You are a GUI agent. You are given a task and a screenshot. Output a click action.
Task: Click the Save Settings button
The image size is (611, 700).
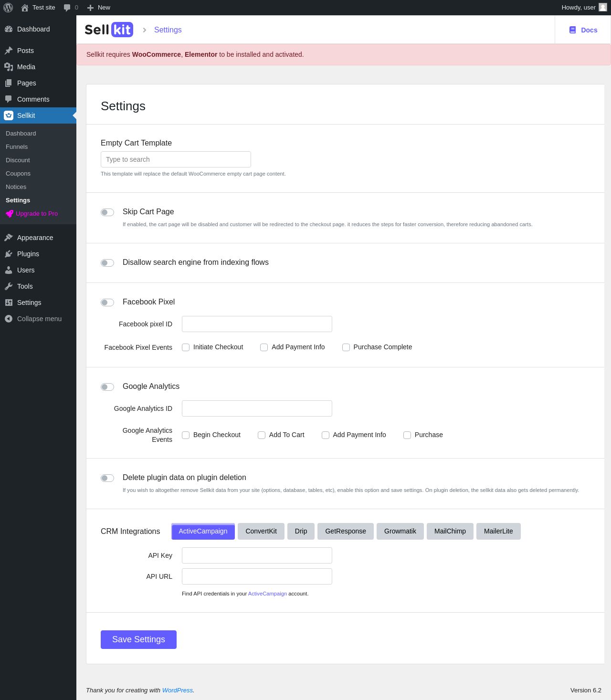click(x=138, y=639)
